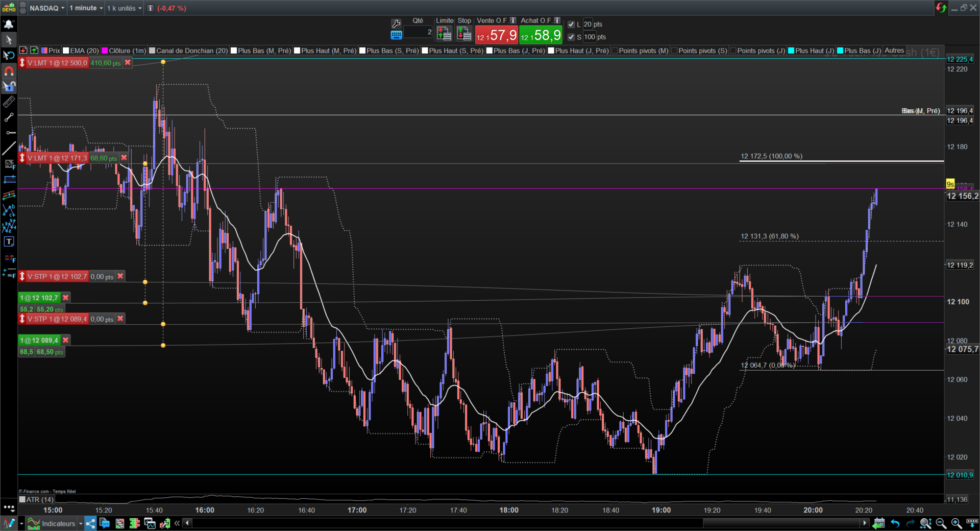Undo last action with the blue arrow
Screen dimensions: 980x531
(x=895, y=523)
